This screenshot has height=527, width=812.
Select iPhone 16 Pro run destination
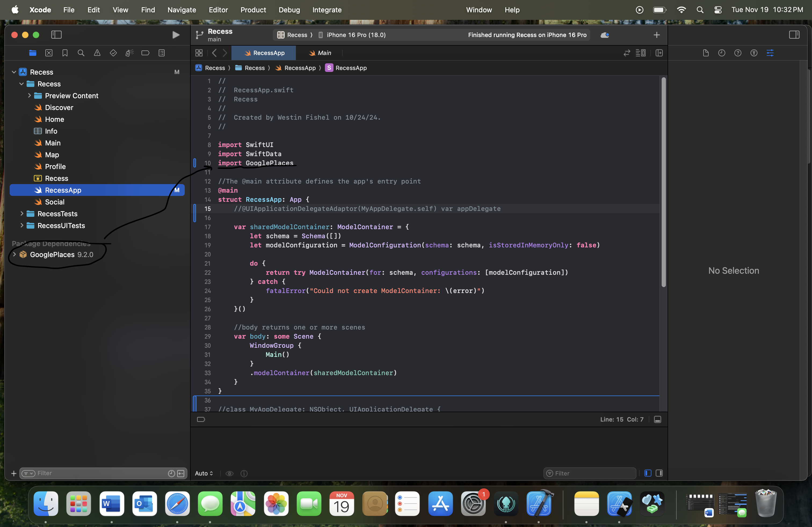(352, 35)
